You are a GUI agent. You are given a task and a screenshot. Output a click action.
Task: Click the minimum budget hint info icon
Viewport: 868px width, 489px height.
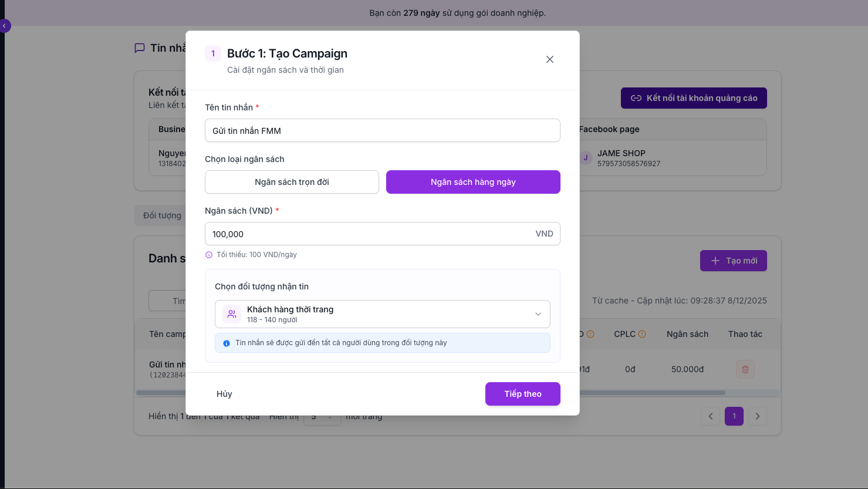tap(209, 255)
